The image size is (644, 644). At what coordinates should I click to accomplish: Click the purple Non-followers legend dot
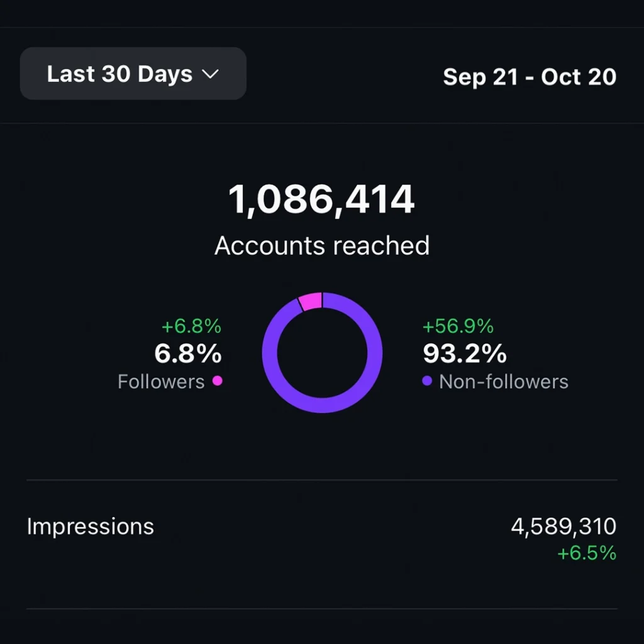427,380
